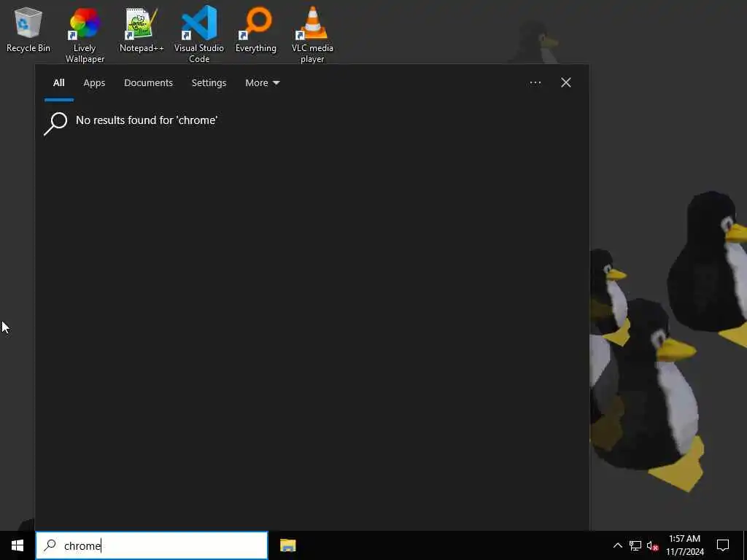The height and width of the screenshot is (560, 747).
Task: Open the network status tray icon
Action: point(635,545)
